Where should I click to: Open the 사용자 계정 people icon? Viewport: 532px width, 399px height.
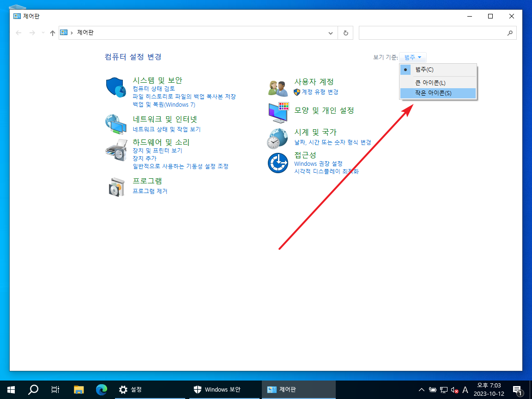[278, 89]
